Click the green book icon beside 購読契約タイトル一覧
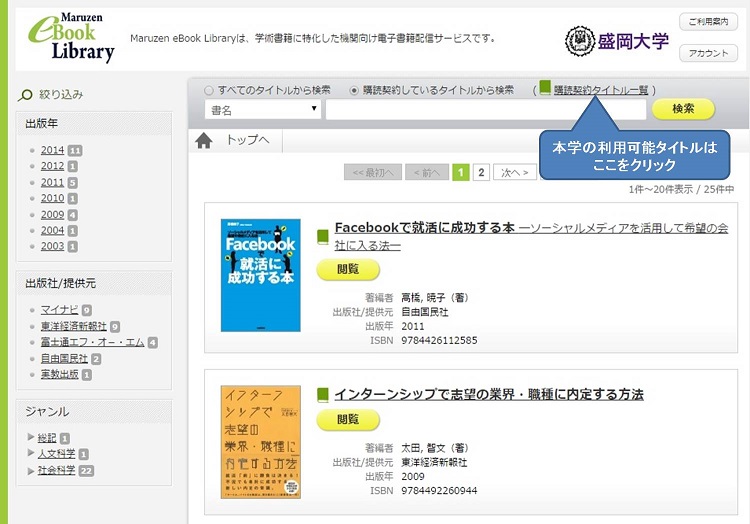Screen dimensions: 750x524 click(x=545, y=87)
